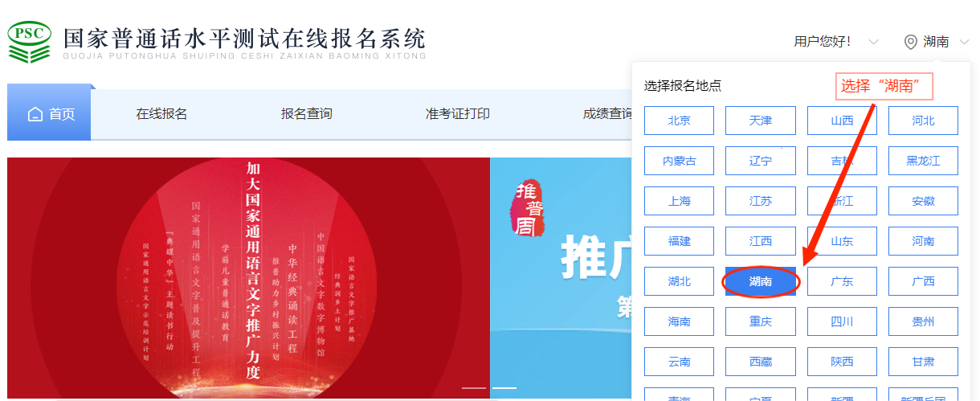Image resolution: width=980 pixels, height=401 pixels.
Task: Switch to the second carousel indicator dash
Action: (504, 387)
